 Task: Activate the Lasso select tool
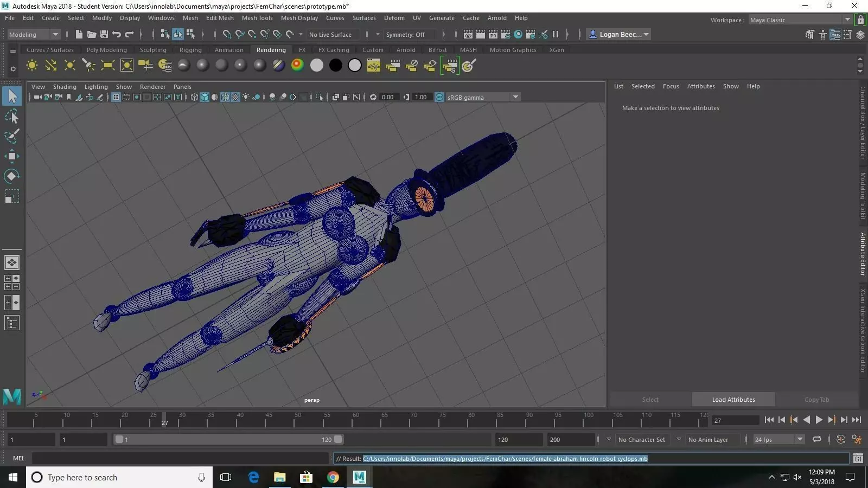(x=11, y=116)
